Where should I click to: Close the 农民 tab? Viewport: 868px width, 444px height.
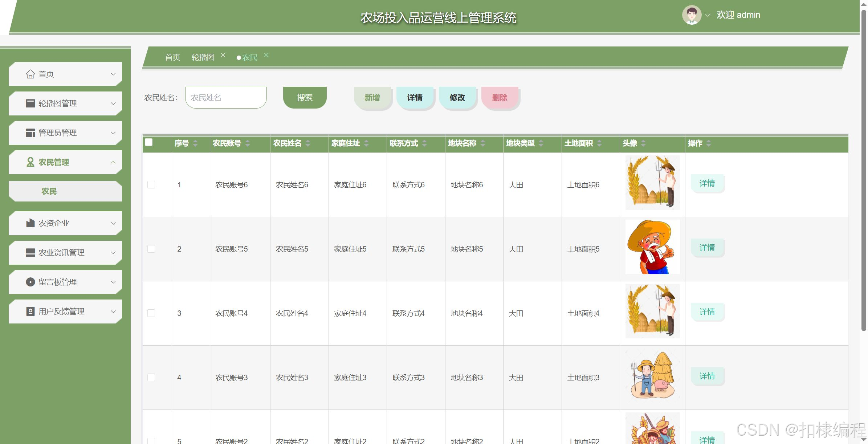pos(266,55)
